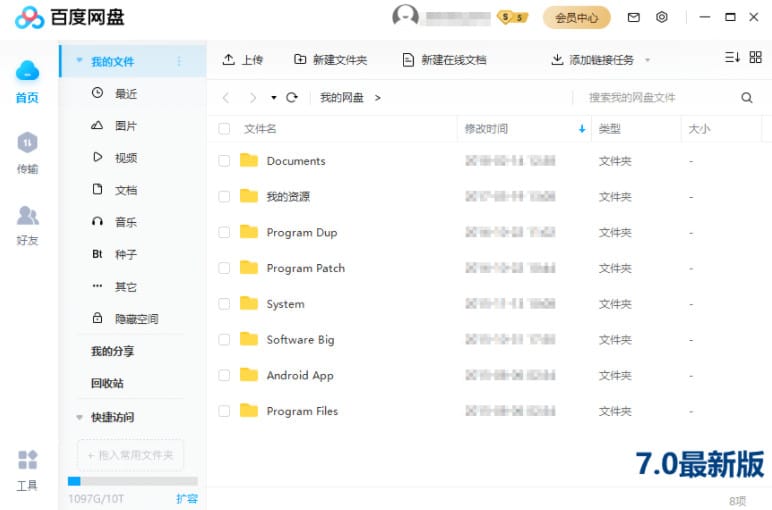This screenshot has width=772, height=510.
Task: Sort by the 修改时间 column arrow
Action: pyautogui.click(x=582, y=129)
